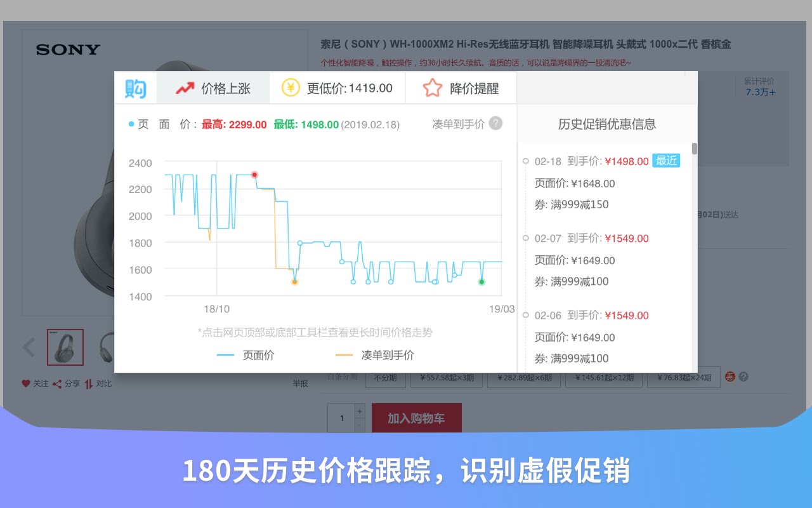The width and height of the screenshot is (812, 508).
Task: Open the 价格上涨 tab
Action: (x=213, y=88)
